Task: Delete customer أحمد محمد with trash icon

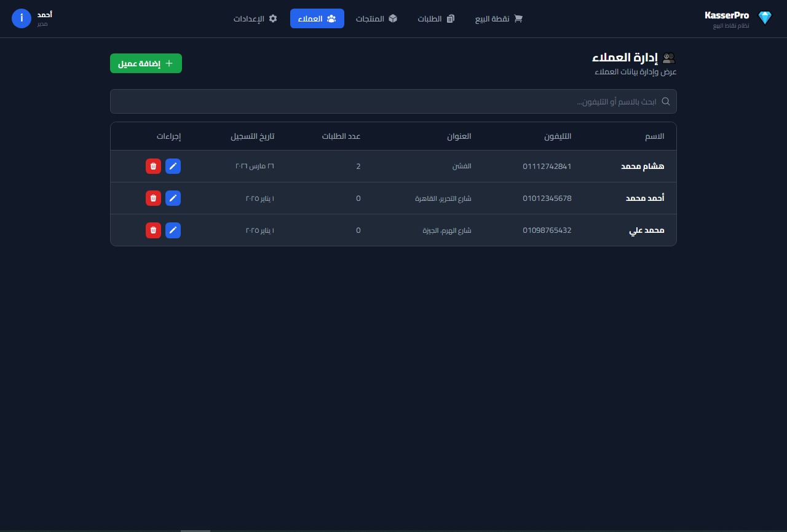Action: click(153, 198)
